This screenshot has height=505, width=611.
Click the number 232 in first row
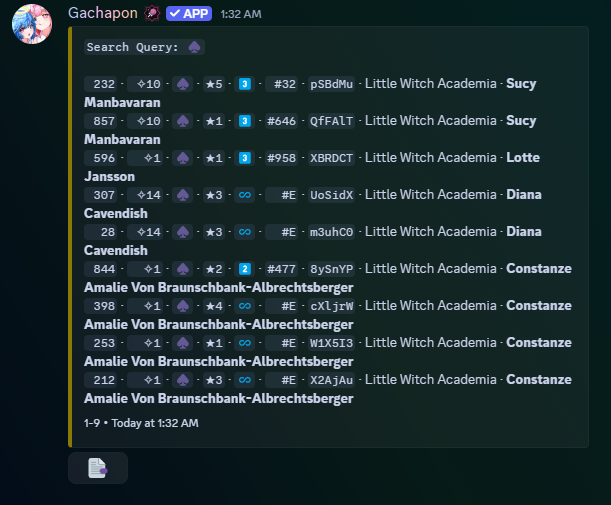(x=101, y=84)
